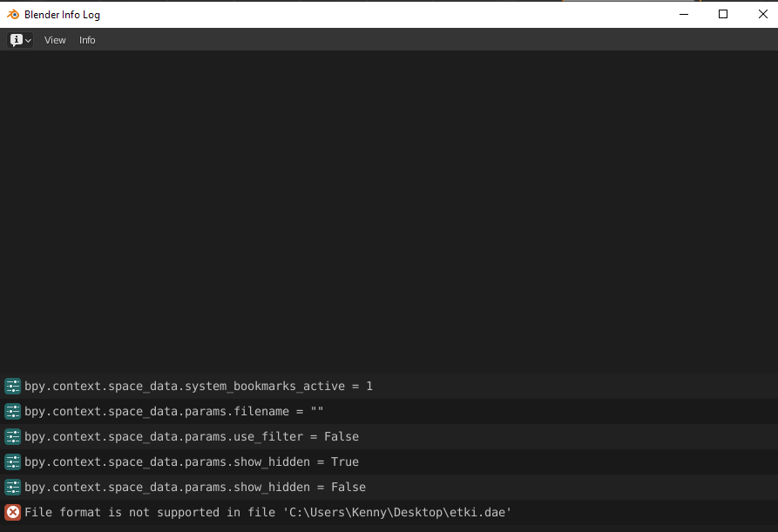Click the property icon beside use_filter line
The height and width of the screenshot is (532, 778).
point(13,437)
